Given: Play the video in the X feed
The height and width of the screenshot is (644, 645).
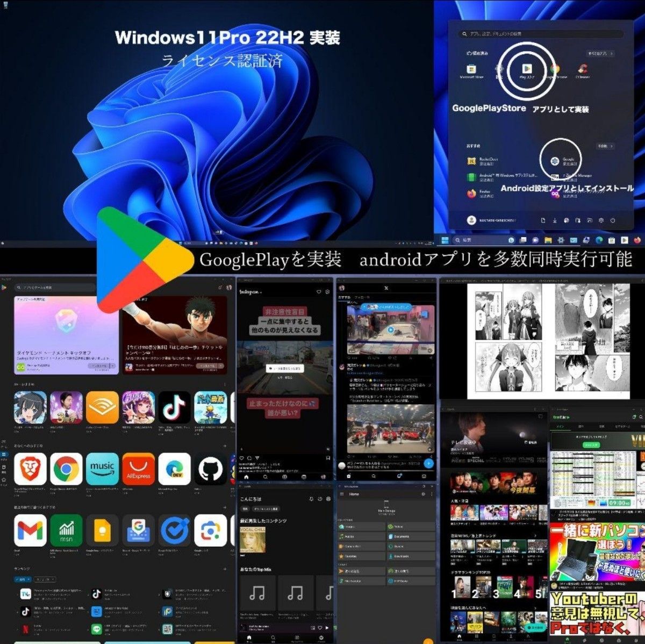Looking at the screenshot, I should (391, 330).
